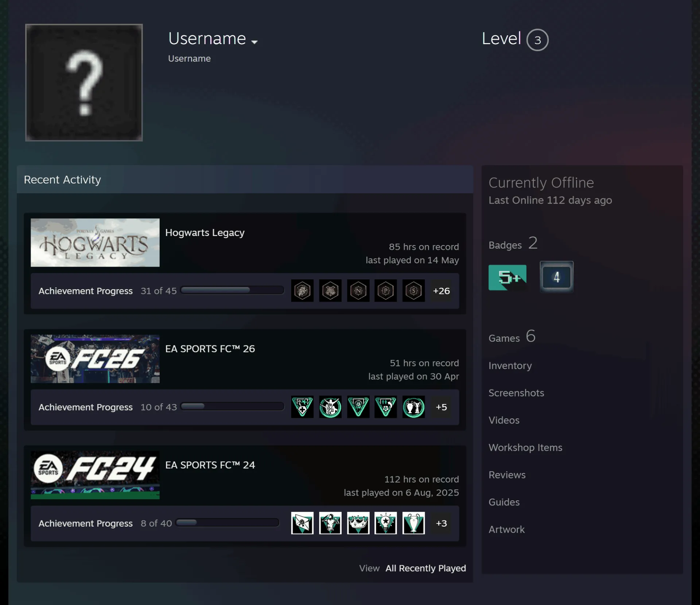The width and height of the screenshot is (700, 605).
Task: Select the hexagon S achievement icon
Action: [413, 291]
